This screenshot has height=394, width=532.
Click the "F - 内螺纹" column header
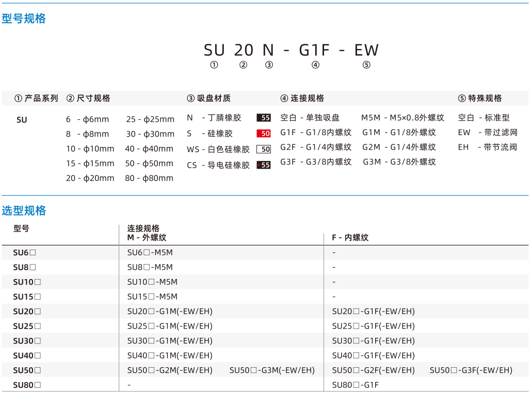pos(350,237)
